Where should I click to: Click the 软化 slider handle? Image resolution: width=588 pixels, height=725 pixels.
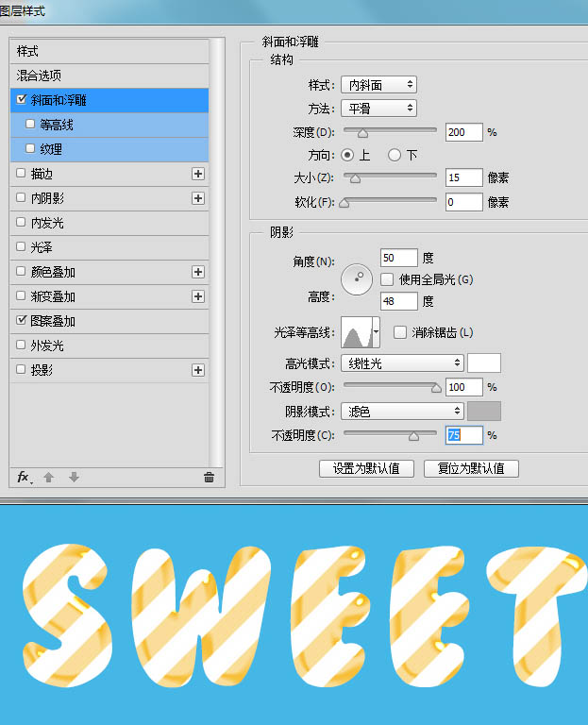pos(344,203)
